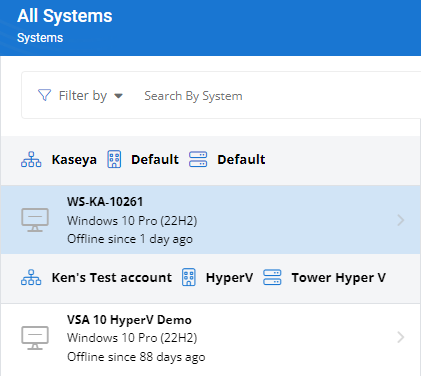Click the All Systems page title
Image resolution: width=421 pixels, height=376 pixels.
[x=65, y=16]
